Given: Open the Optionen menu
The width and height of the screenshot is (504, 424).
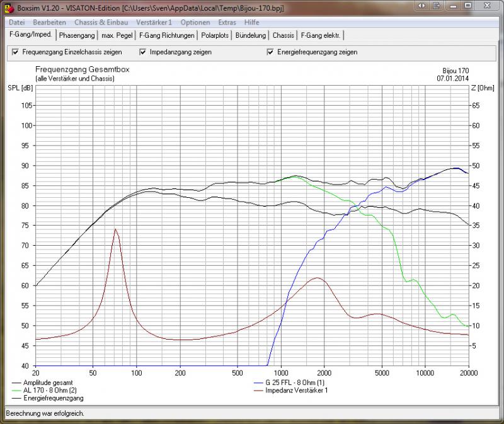Looking at the screenshot, I should [195, 22].
